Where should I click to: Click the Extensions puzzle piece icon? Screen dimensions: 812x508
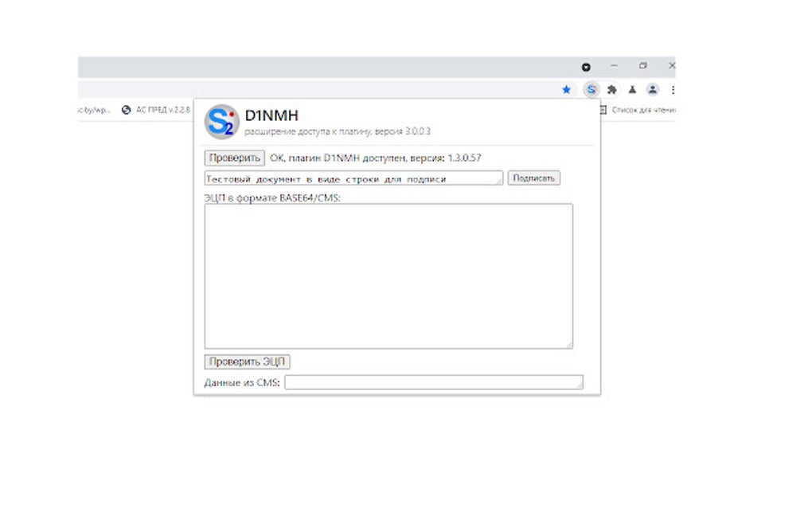pos(611,90)
